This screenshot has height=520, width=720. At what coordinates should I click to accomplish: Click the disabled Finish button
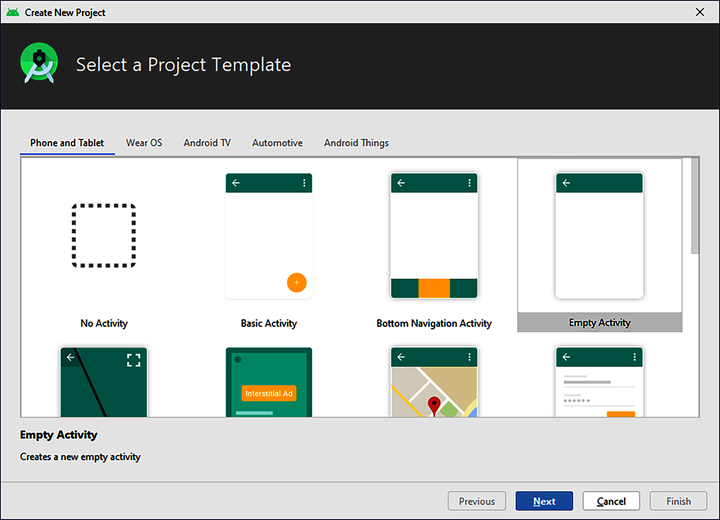tap(678, 501)
